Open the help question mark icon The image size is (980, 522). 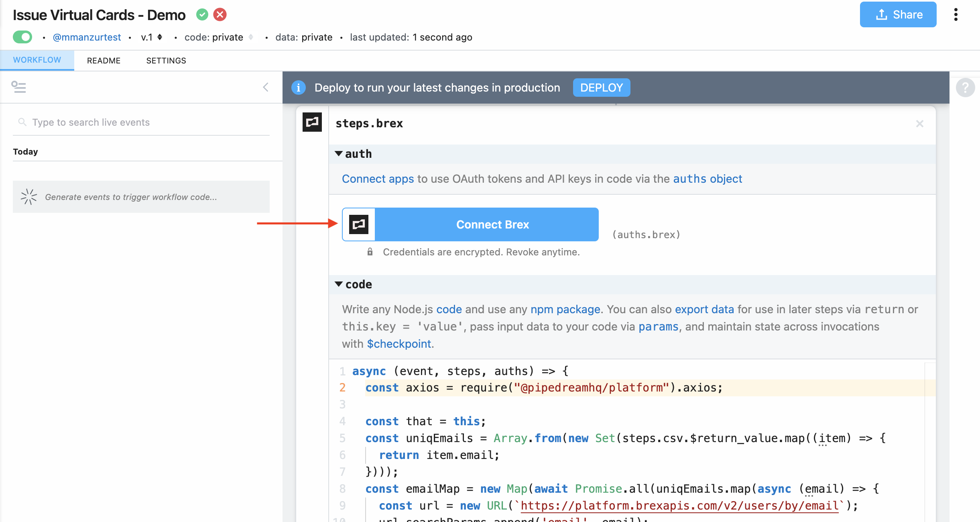[965, 87]
